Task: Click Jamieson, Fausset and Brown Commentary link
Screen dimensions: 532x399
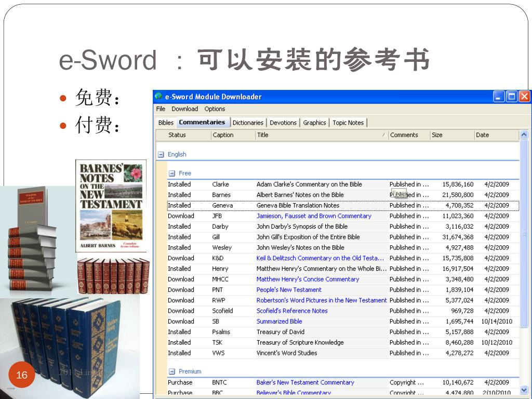Action: click(x=314, y=216)
